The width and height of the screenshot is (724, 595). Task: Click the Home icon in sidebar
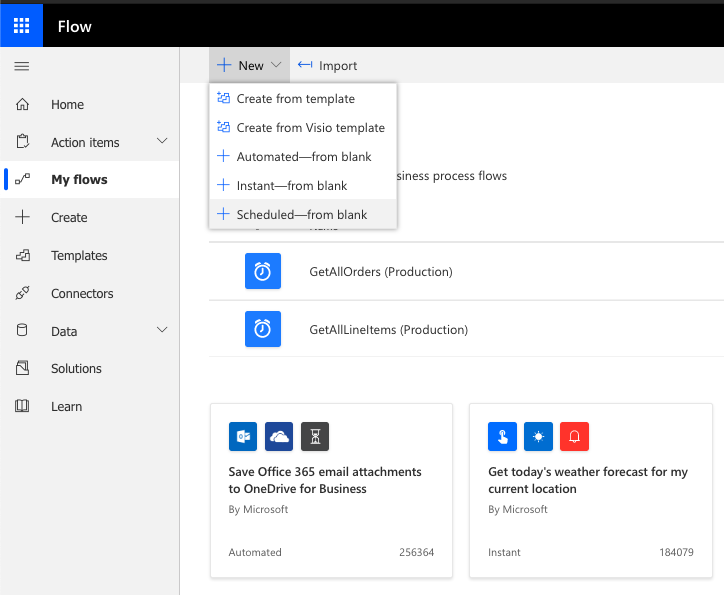pyautogui.click(x=23, y=105)
